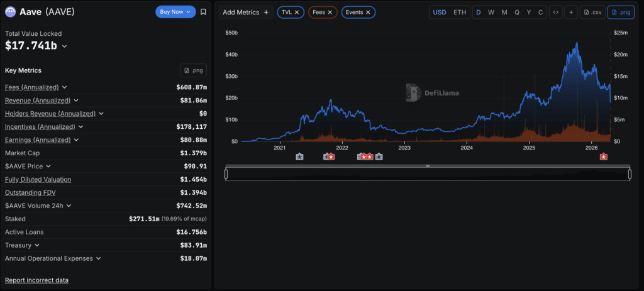Click the Market Cap value $1.379b

194,153
